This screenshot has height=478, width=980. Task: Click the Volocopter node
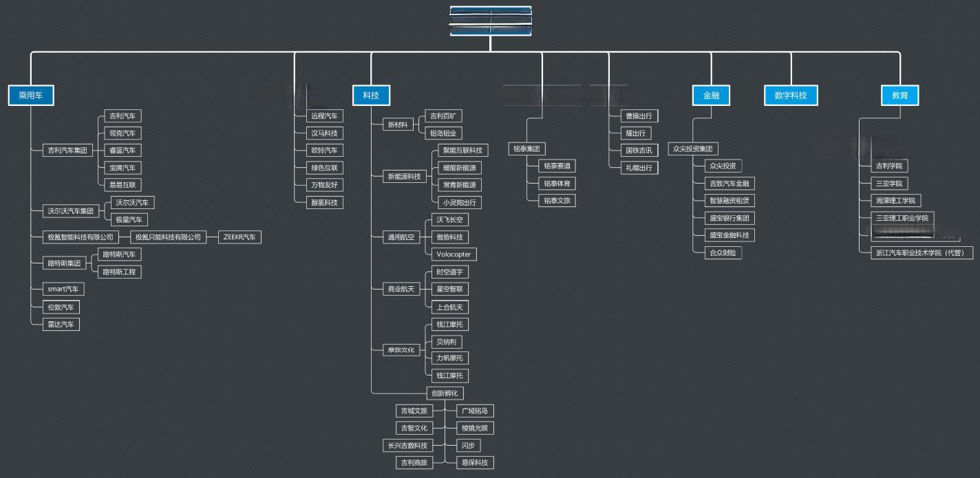[x=454, y=254]
